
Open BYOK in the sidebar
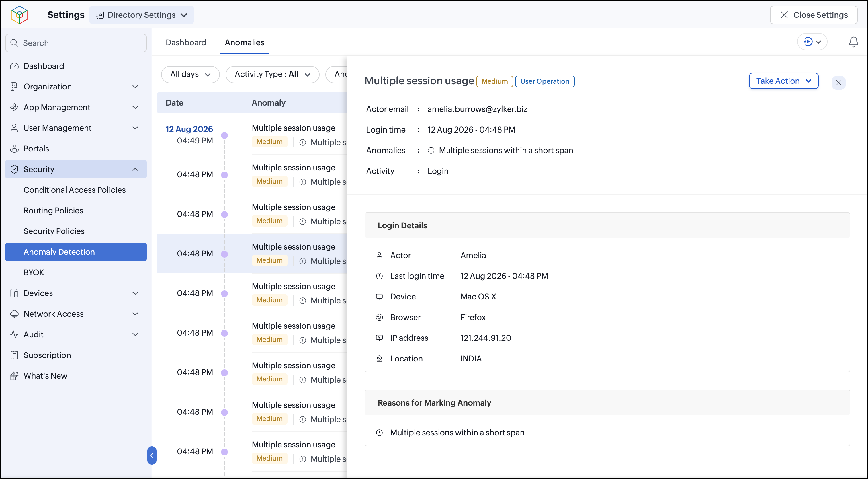(x=76, y=272)
